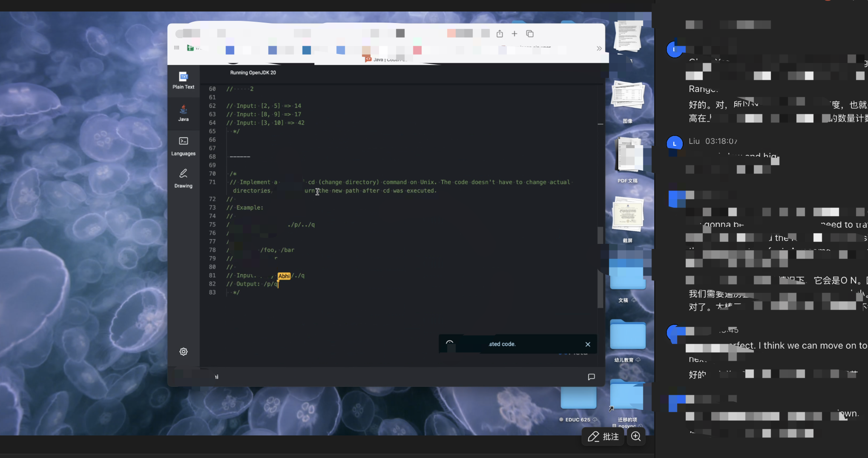Select the 图像 stack on the desktop
Image resolution: width=868 pixels, height=458 pixels.
[x=627, y=102]
